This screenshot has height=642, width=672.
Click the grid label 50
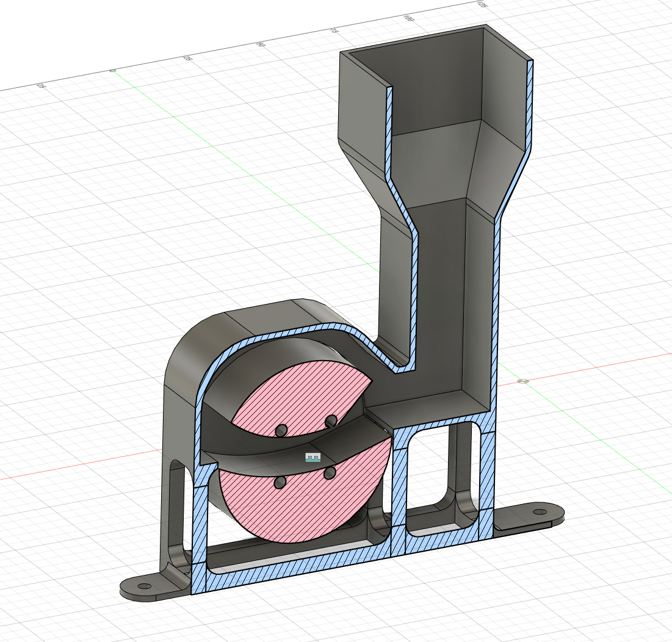click(261, 44)
